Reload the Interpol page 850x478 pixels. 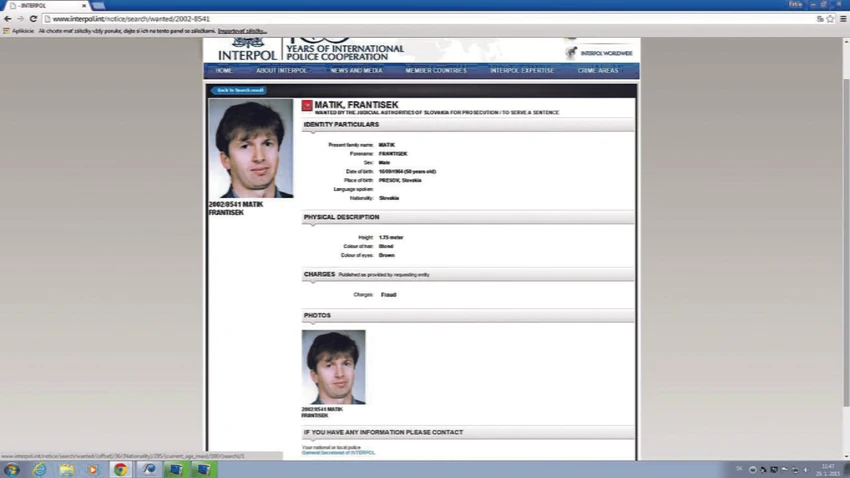(33, 19)
